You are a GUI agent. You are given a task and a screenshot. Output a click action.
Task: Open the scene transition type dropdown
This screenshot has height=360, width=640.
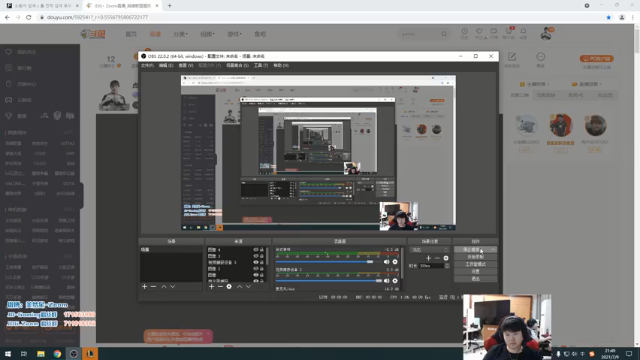429,250
